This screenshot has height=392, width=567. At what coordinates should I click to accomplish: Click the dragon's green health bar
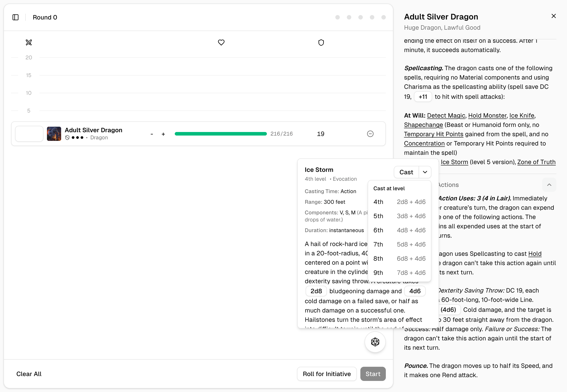click(221, 134)
